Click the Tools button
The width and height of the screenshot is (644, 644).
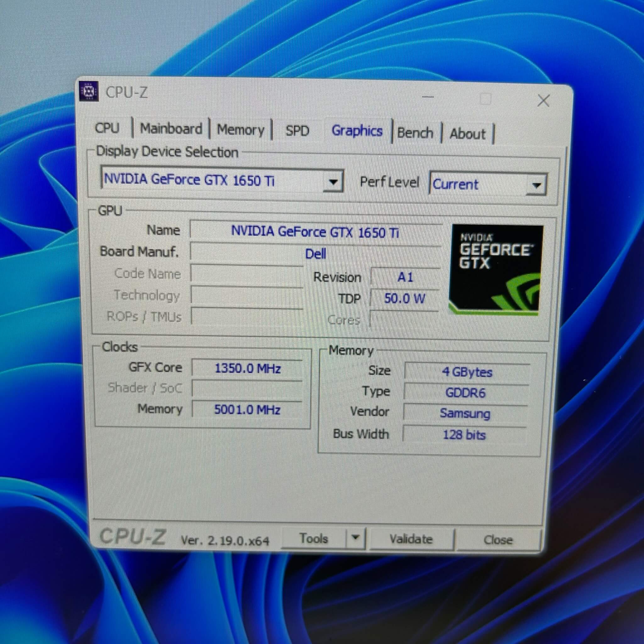[x=313, y=538]
